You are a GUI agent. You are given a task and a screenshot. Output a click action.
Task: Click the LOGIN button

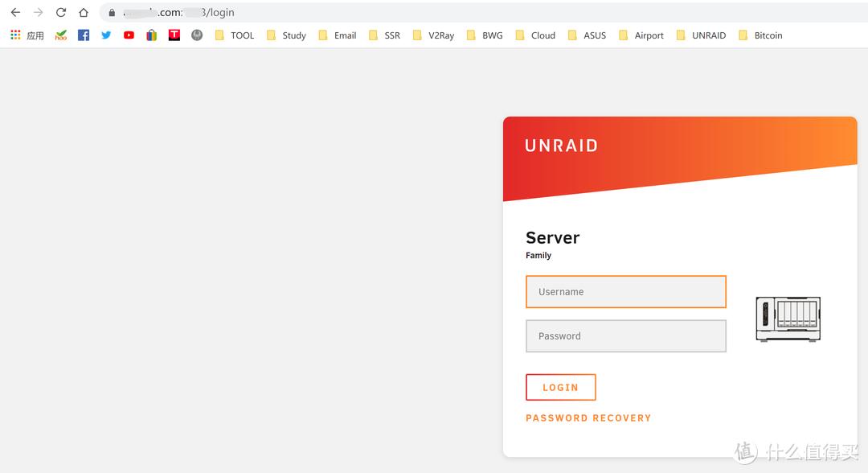(x=561, y=387)
